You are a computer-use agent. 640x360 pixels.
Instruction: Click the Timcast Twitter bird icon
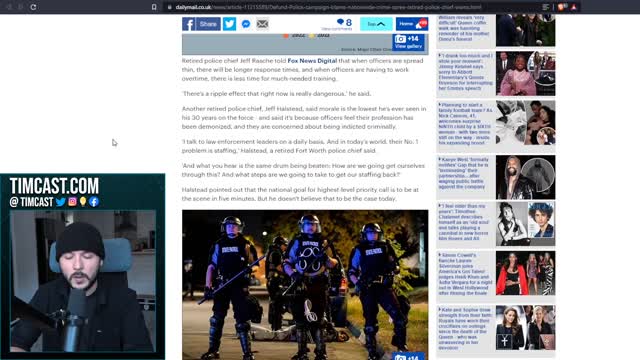pyautogui.click(x=61, y=202)
